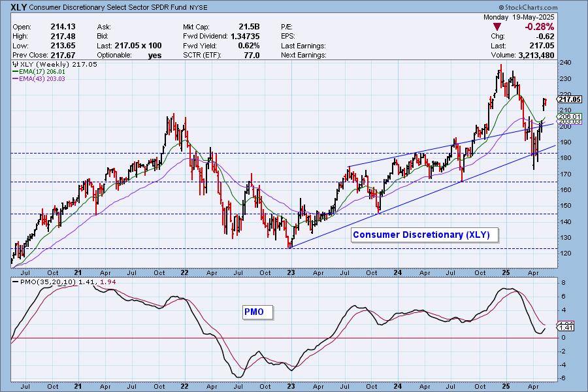Click the bar-chart icon beside XLY (Weekly)
Viewport: 588px width, 392px height.
(x=16, y=64)
